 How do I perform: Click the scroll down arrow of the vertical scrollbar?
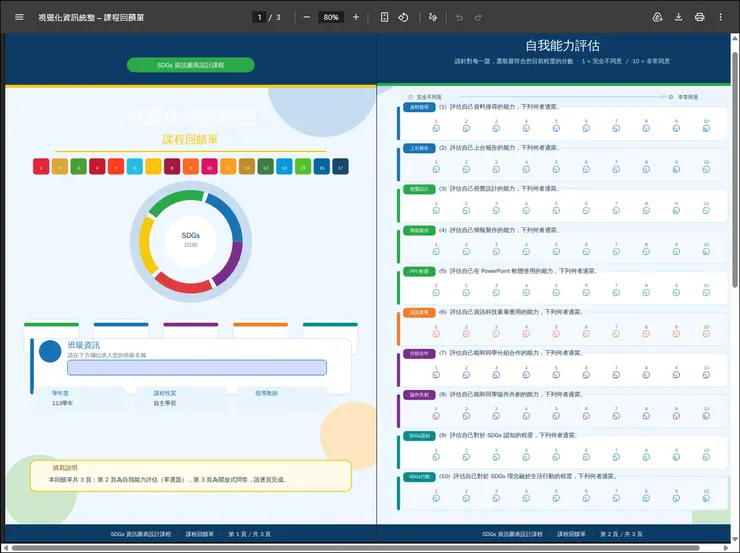coord(735,538)
